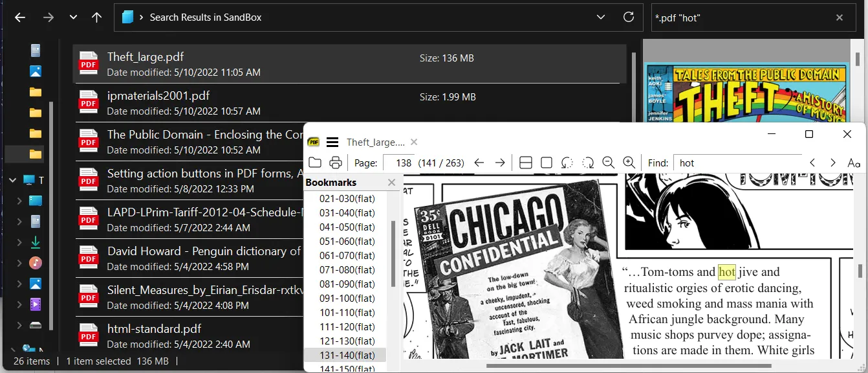Open bookmark 121-130(flat)
Image resolution: width=868 pixels, height=373 pixels.
coord(347,341)
